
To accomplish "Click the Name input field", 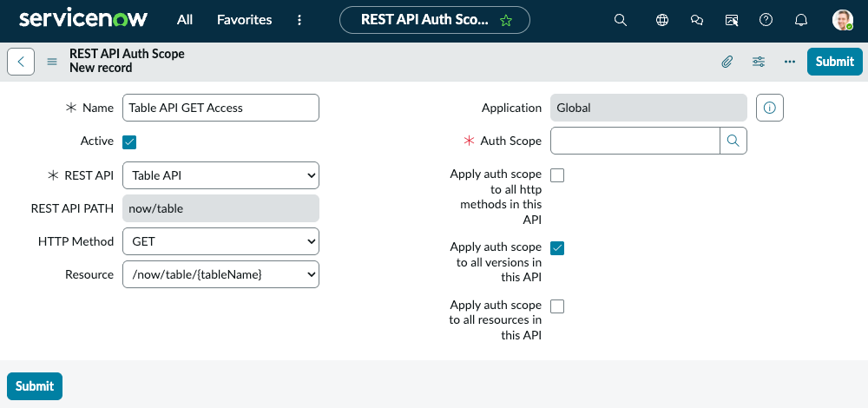I will point(220,108).
